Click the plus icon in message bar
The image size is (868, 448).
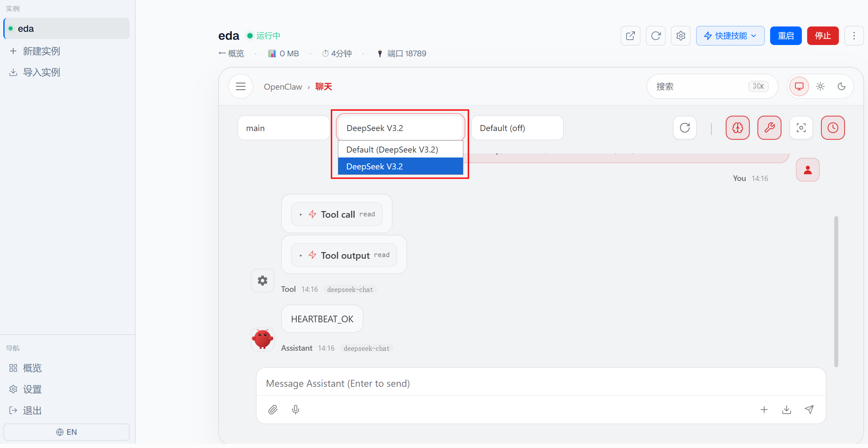(764, 410)
